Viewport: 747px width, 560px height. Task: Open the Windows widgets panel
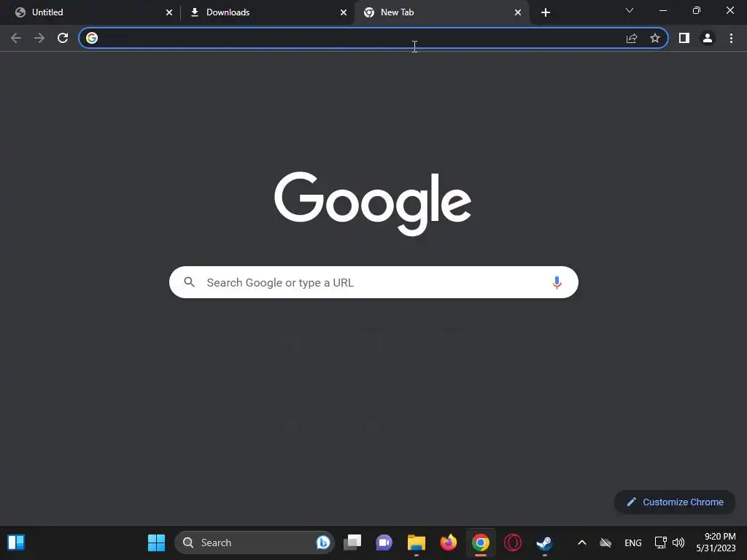(x=16, y=542)
